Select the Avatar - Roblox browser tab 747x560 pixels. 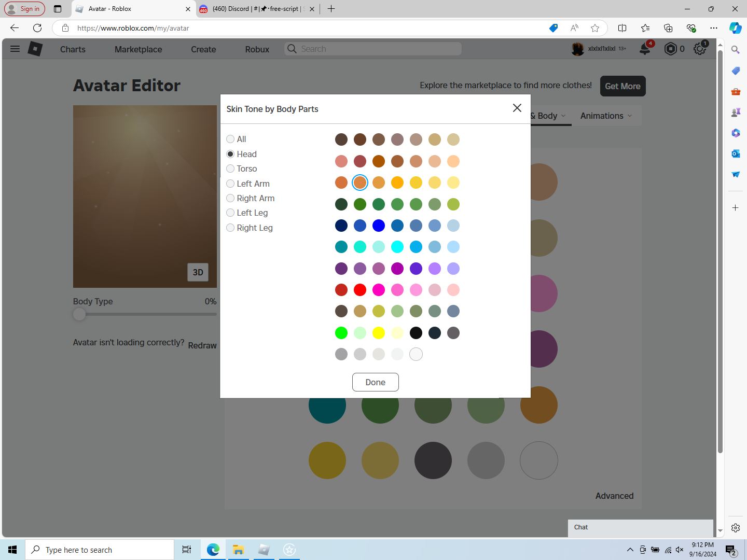click(134, 9)
